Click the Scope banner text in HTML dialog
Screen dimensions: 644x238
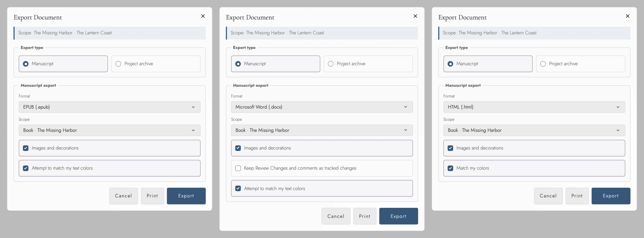489,33
